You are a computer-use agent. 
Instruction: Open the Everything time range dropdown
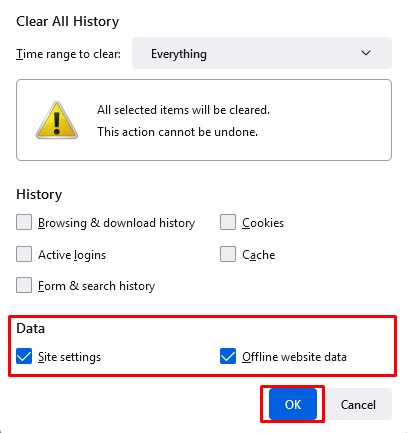click(262, 53)
